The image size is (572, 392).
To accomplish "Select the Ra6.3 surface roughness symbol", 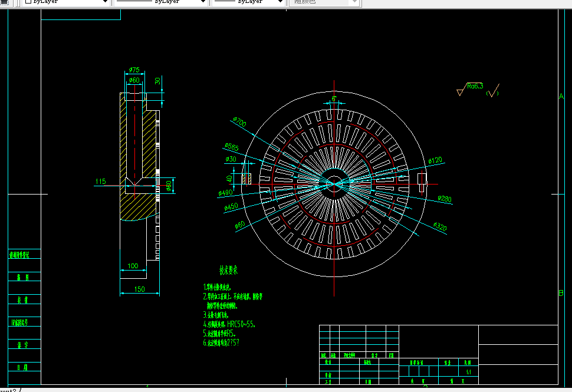I will pyautogui.click(x=470, y=88).
